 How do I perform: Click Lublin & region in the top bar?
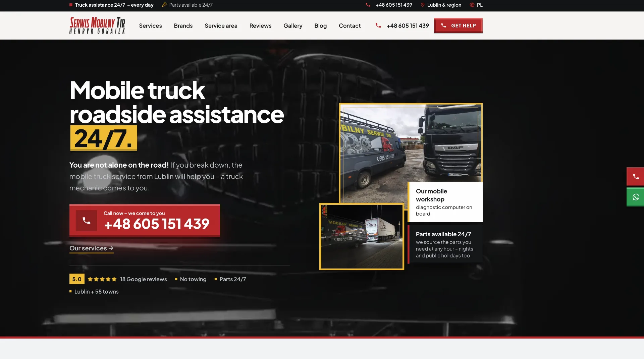(x=444, y=5)
